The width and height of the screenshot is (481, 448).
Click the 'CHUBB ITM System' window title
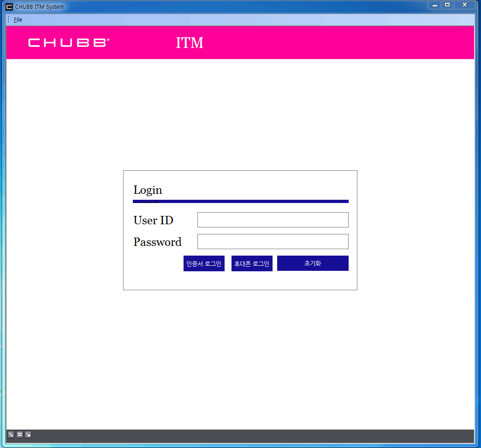(40, 7)
